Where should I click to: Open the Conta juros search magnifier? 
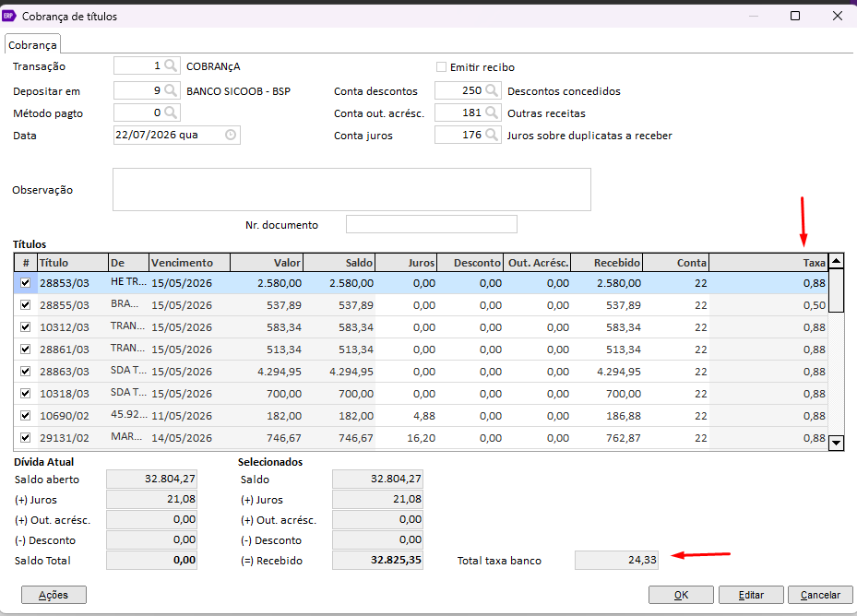[492, 135]
